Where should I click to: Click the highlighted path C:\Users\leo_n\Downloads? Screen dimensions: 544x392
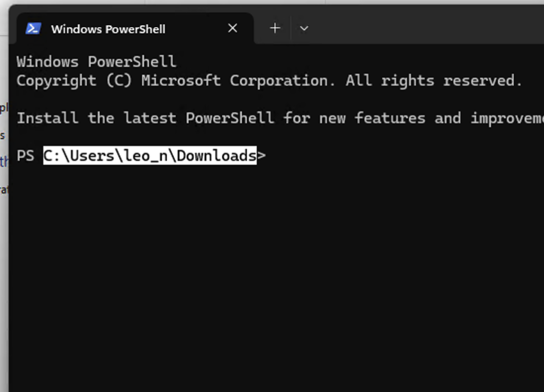click(x=150, y=156)
